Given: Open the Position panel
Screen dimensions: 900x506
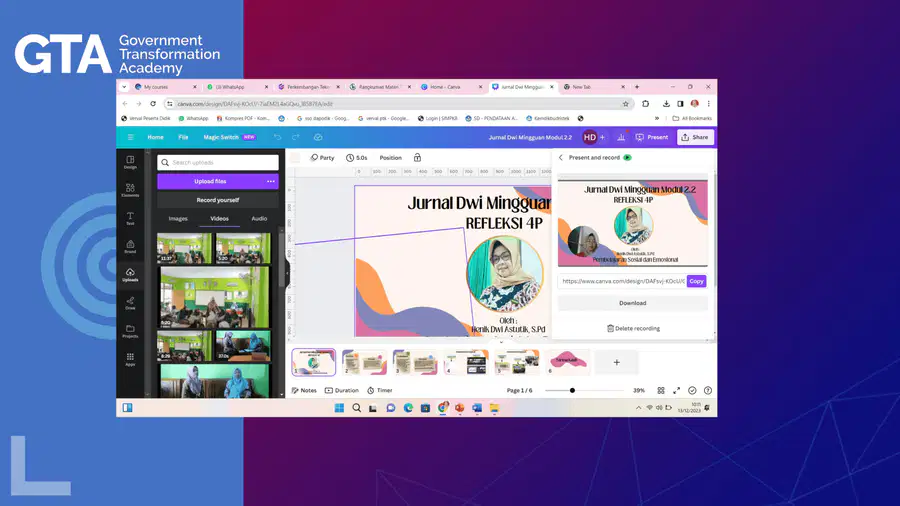Looking at the screenshot, I should coord(390,157).
